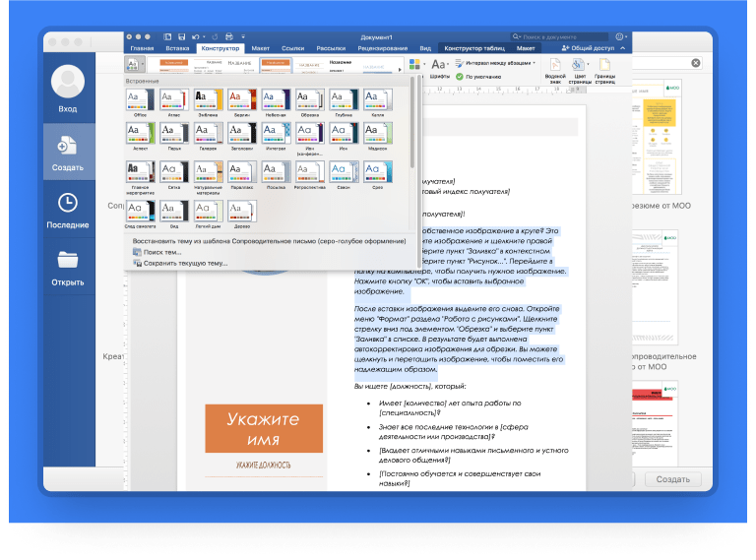Click the Open (Открыть) folder icon
This screenshot has height=560, width=756.
pyautogui.click(x=68, y=266)
